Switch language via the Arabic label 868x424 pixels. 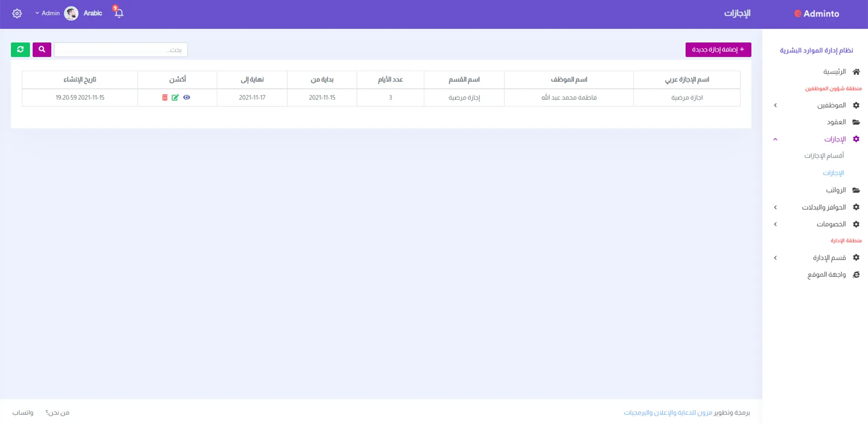click(x=93, y=14)
